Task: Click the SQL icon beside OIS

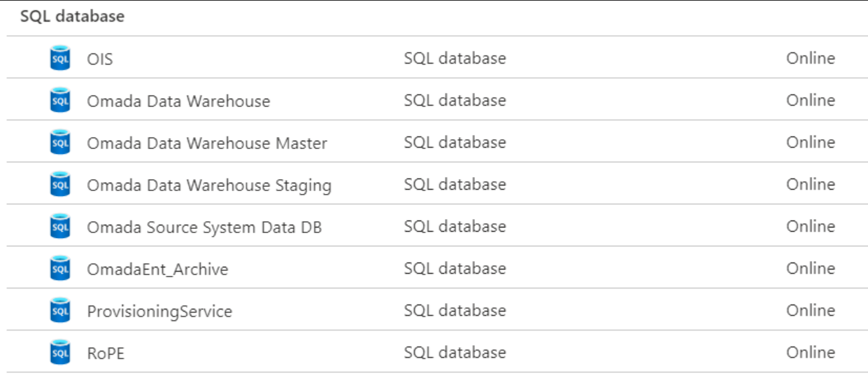Action: 61,58
